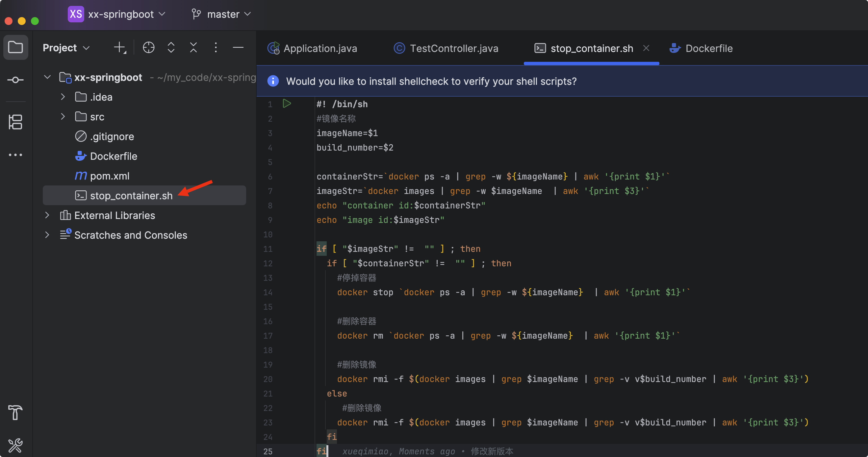This screenshot has width=868, height=457.
Task: Place cursor on 'imageName=$1' line
Action: coord(347,133)
